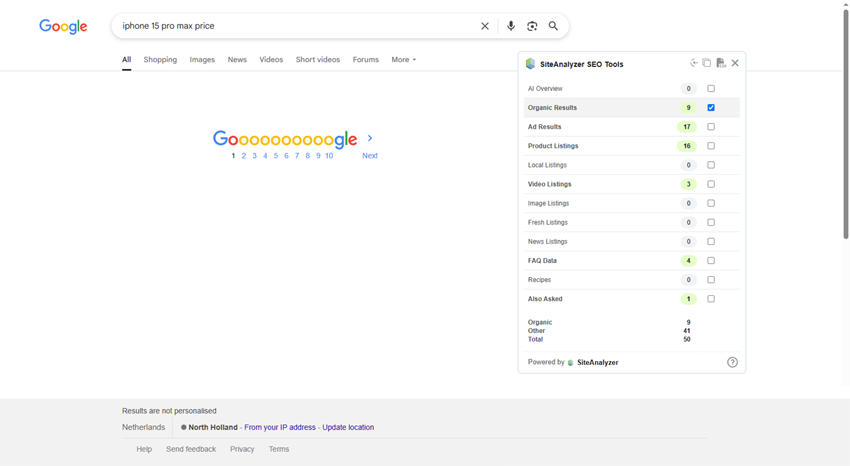Open the Help footer link
Image resolution: width=850 pixels, height=466 pixels.
144,449
